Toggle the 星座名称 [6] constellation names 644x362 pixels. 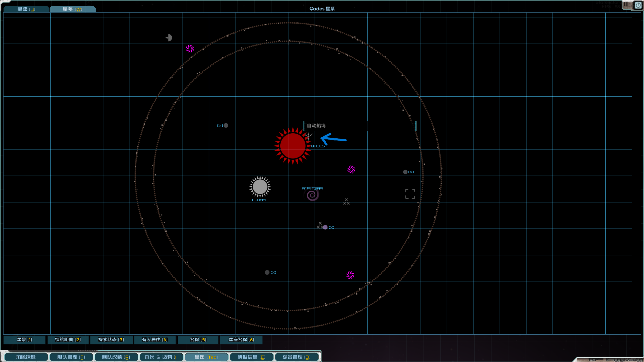click(241, 340)
